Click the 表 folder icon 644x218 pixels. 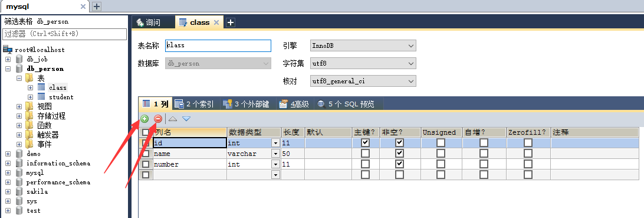29,78
